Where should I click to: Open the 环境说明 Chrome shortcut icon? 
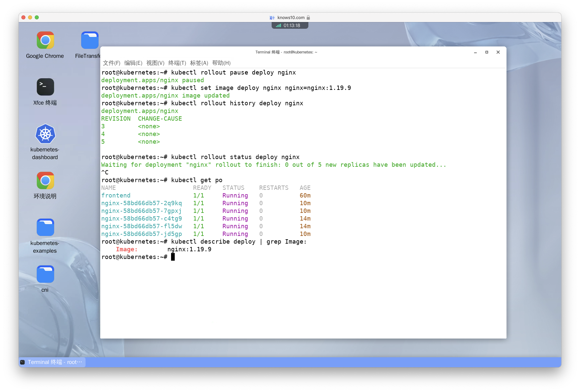coord(45,181)
